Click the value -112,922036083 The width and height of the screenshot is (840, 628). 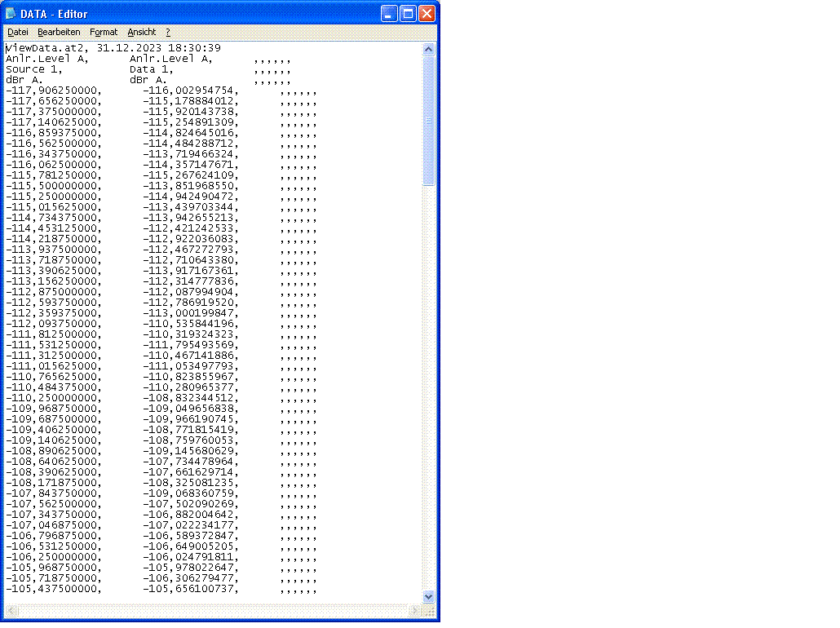click(190, 239)
